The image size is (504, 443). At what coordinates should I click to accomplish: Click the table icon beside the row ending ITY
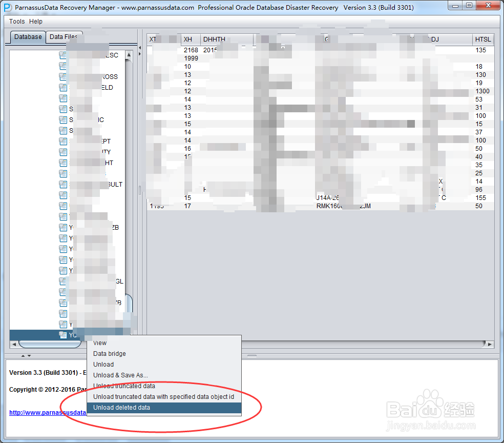pyautogui.click(x=63, y=152)
